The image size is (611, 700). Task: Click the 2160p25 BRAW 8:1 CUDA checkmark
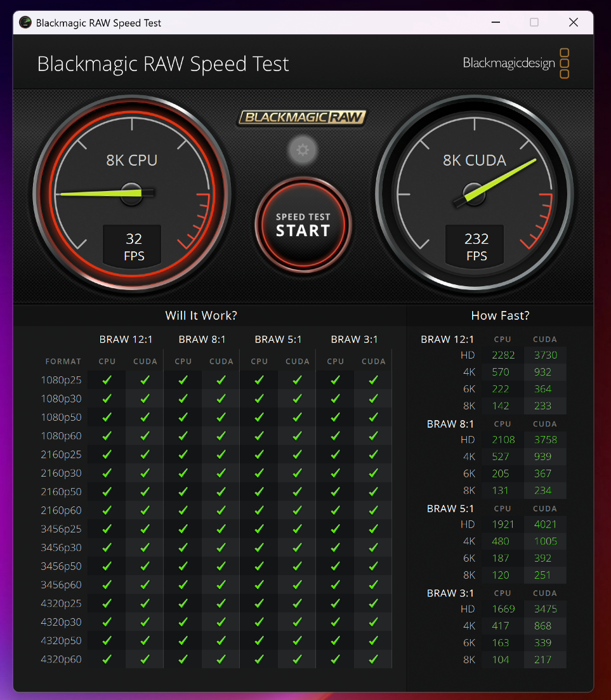[x=221, y=454]
